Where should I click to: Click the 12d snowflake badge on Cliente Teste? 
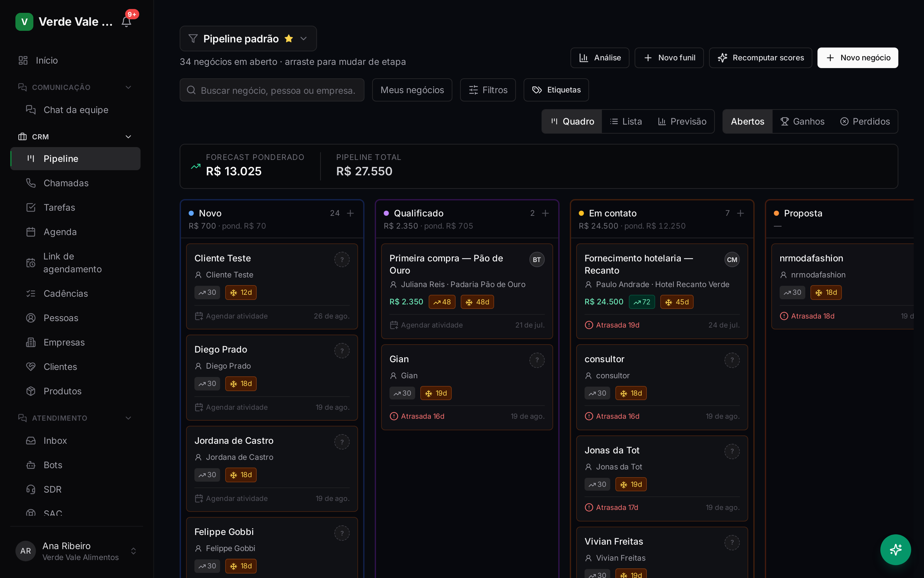coord(241,293)
